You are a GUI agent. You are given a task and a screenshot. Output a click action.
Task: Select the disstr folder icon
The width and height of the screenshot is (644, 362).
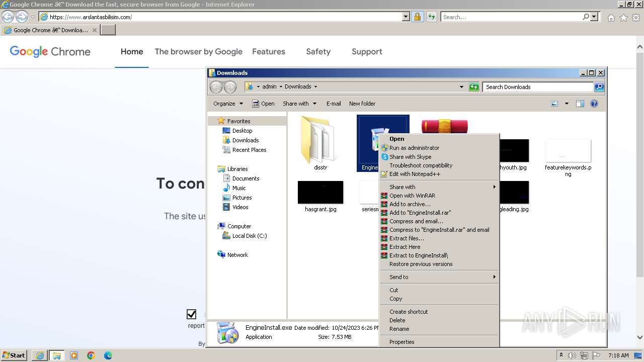[x=320, y=140]
